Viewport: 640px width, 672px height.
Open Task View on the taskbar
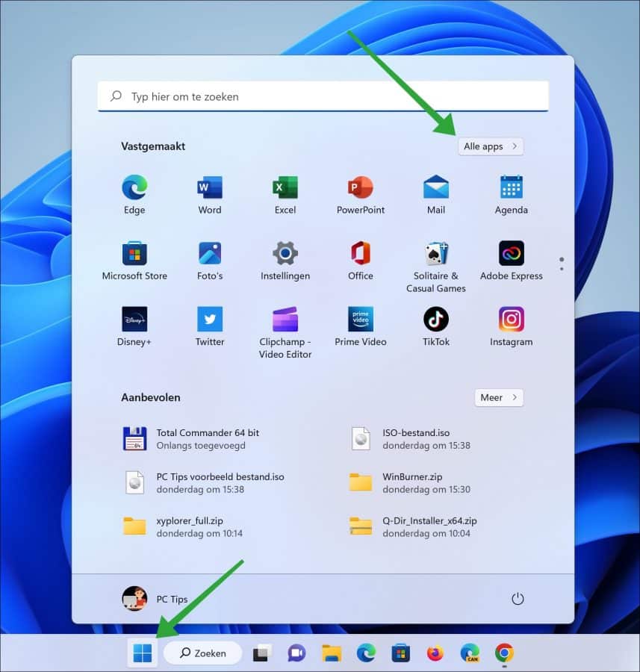point(262,653)
